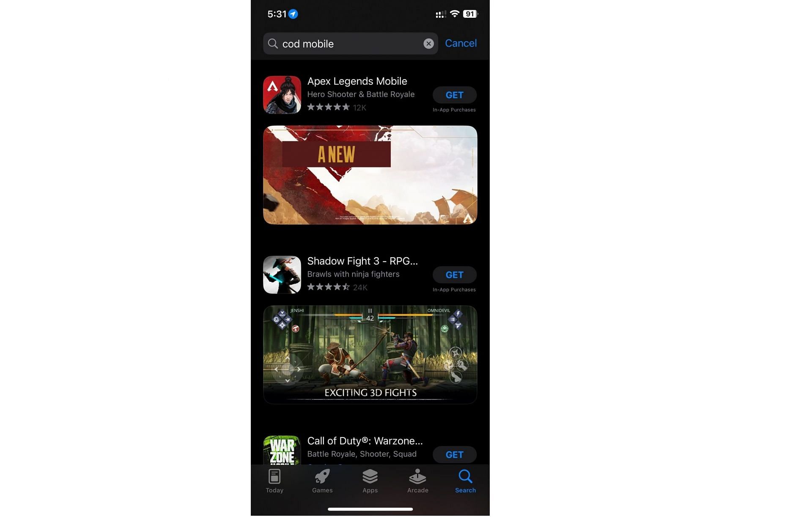Tap the Shadow Fight 3 gameplay screenshot
This screenshot has width=812, height=517.
point(370,354)
